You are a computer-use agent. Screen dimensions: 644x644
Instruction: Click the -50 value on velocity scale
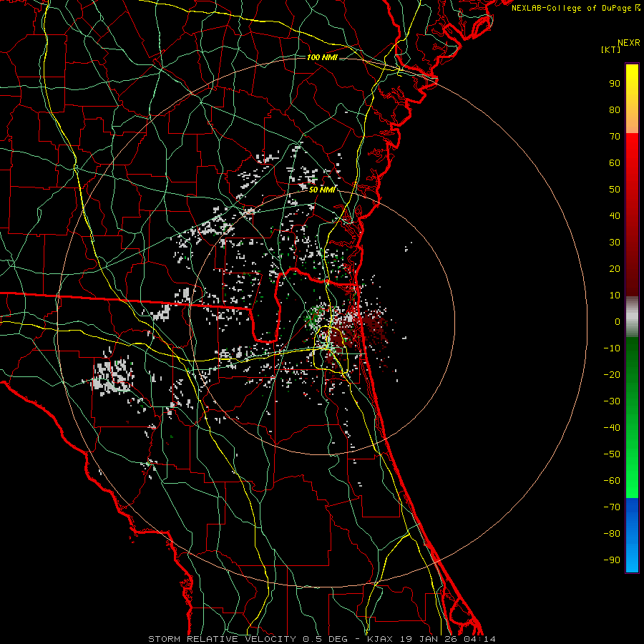(x=612, y=454)
